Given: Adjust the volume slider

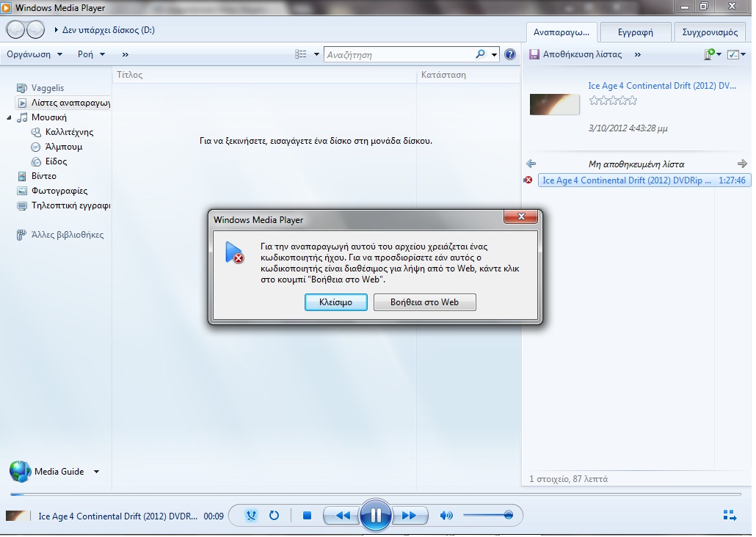Looking at the screenshot, I should [488, 515].
